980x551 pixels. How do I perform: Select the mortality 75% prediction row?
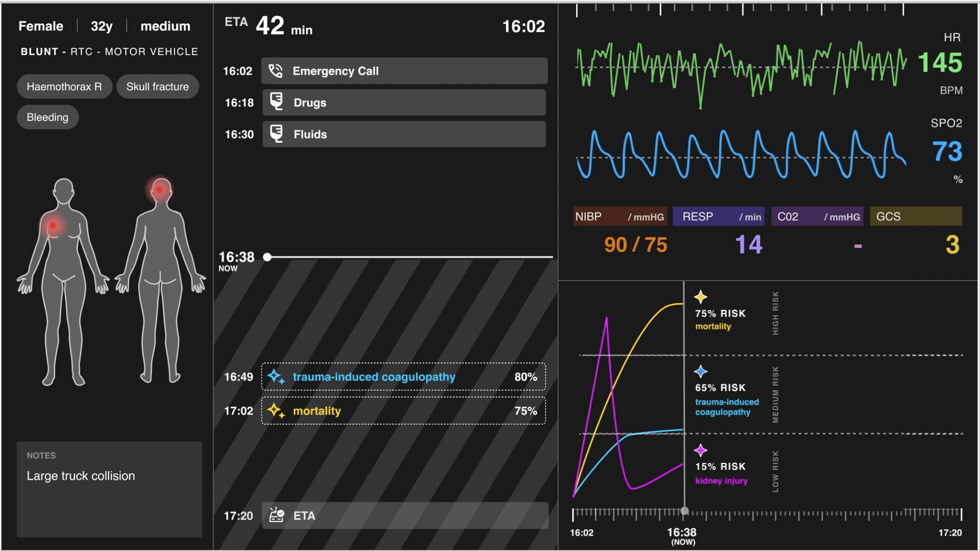point(403,411)
